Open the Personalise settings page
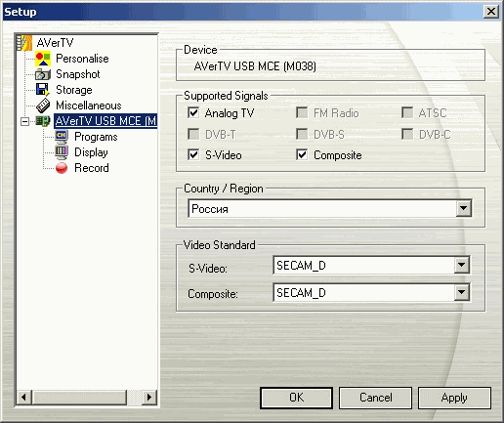504x423 pixels. pyautogui.click(x=82, y=59)
